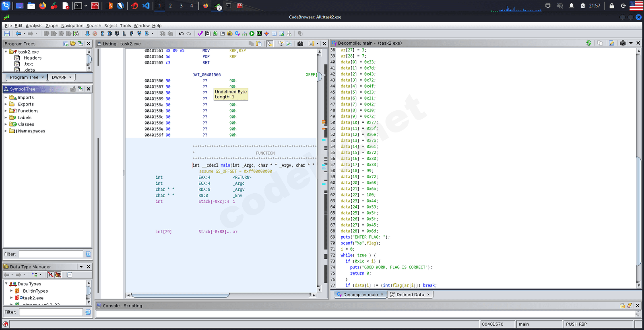
Task: Select the Headers item in Program Trees
Action: point(32,58)
